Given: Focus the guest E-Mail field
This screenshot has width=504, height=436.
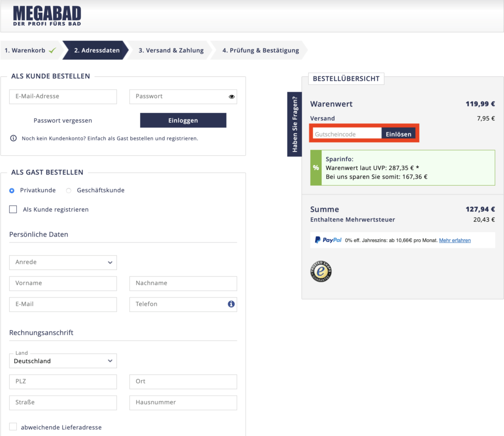Looking at the screenshot, I should [x=63, y=304].
